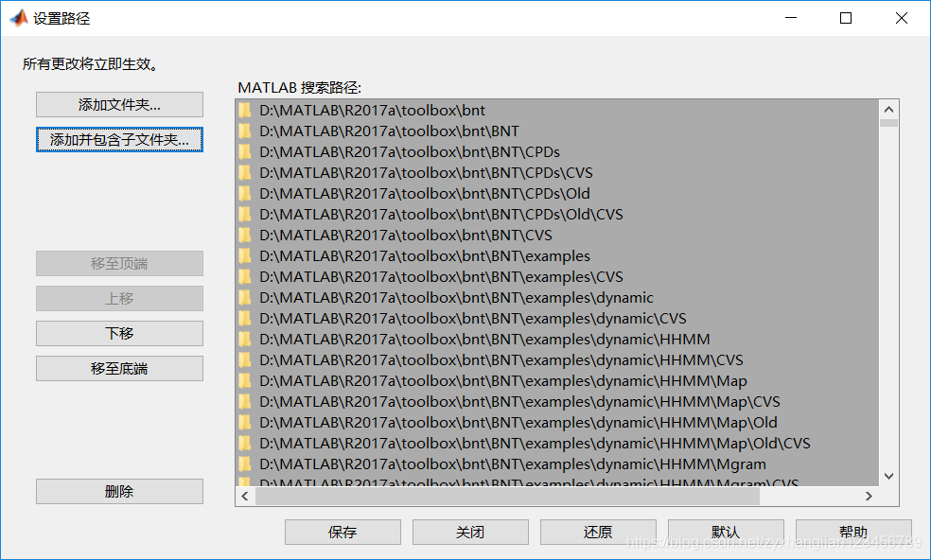The image size is (931, 560).
Task: Click the 默认 button
Action: click(x=726, y=532)
